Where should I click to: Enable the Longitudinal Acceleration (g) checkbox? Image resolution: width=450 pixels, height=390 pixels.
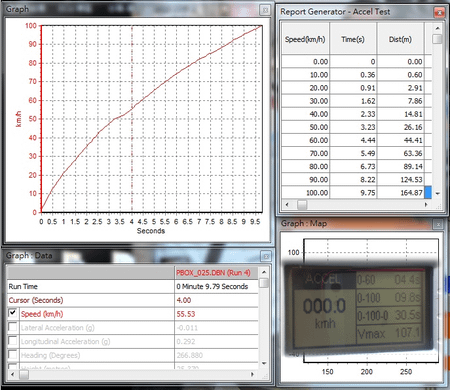tap(13, 340)
